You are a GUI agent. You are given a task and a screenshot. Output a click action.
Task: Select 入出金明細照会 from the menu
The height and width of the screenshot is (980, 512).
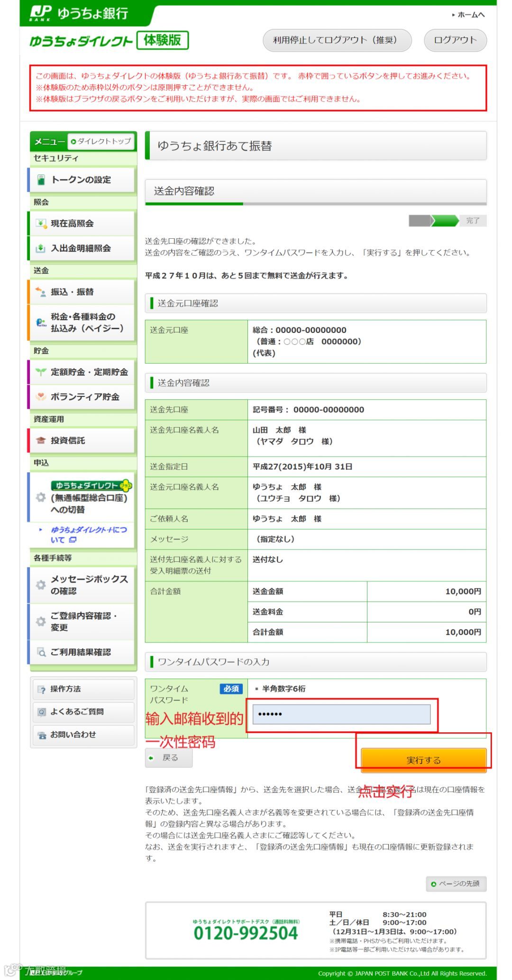click(82, 248)
